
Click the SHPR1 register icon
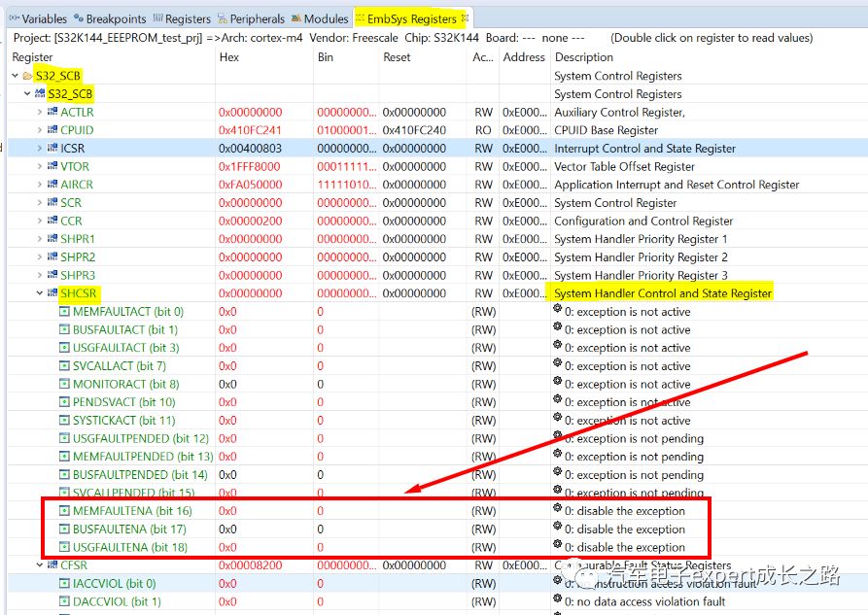click(52, 238)
